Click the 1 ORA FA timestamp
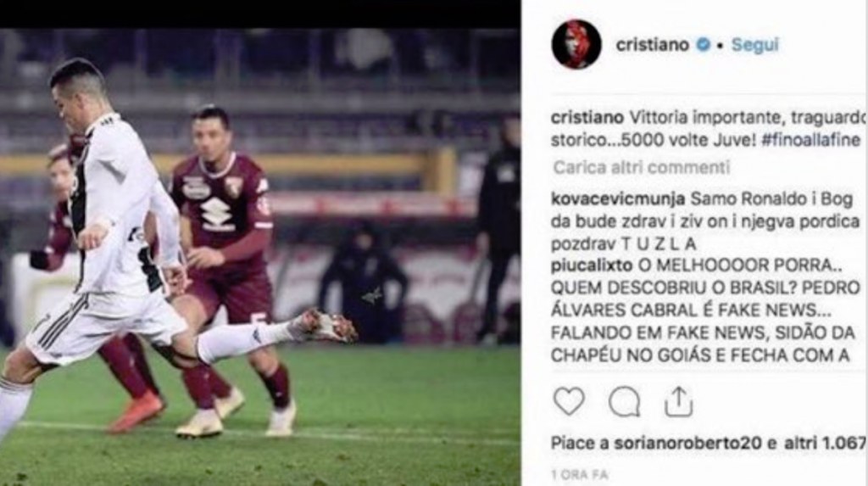The image size is (868, 486). click(579, 474)
